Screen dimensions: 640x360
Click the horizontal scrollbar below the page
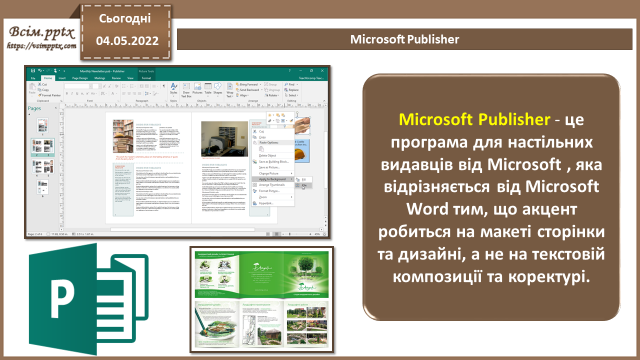[x=182, y=230]
